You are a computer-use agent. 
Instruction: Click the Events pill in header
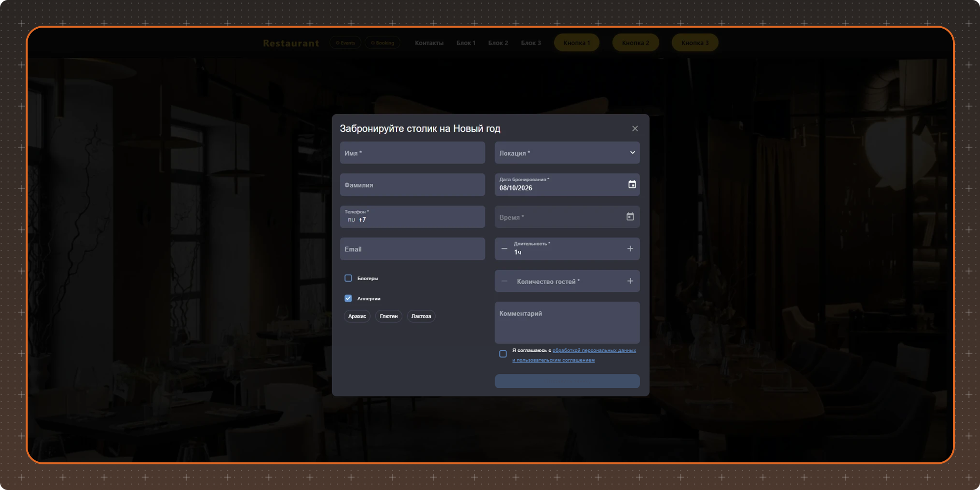coord(345,43)
